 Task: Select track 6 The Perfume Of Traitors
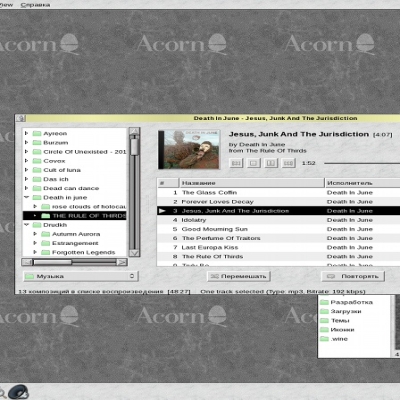[x=278, y=238]
